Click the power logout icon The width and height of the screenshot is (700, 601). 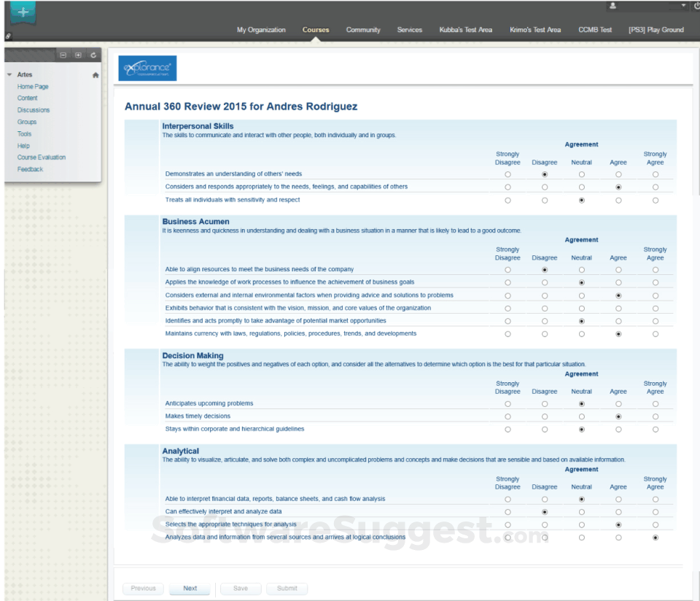(x=697, y=6)
